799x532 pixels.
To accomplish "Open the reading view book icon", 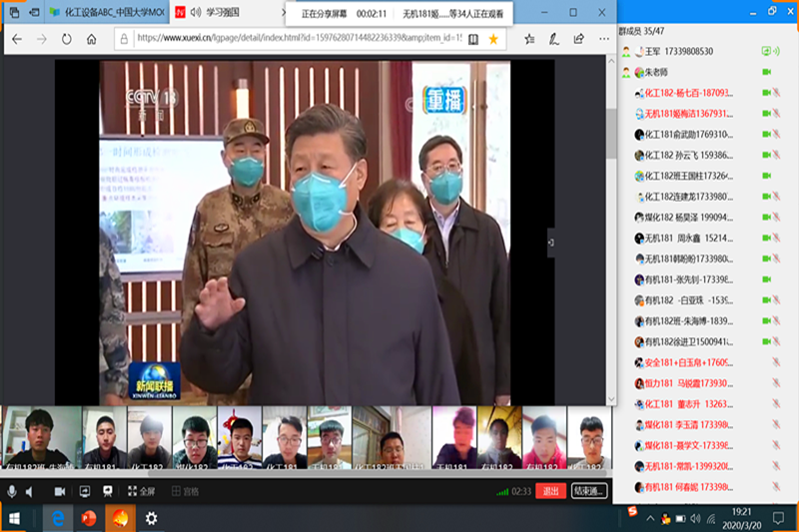I will click(x=472, y=39).
